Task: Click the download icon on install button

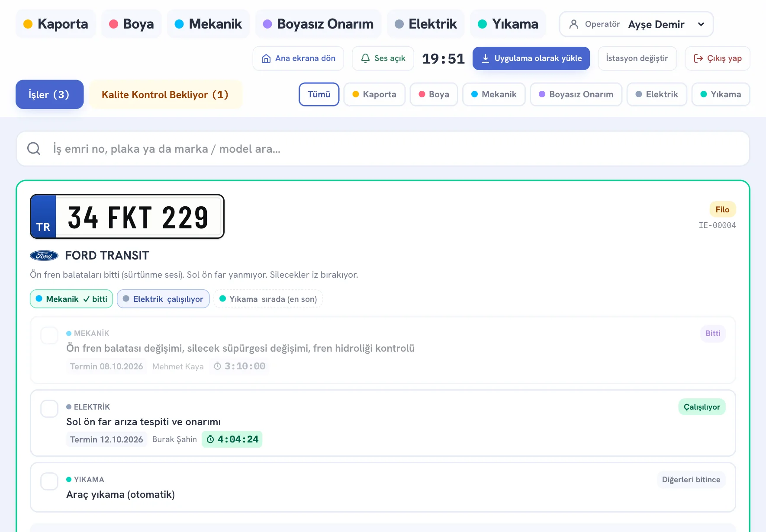Action: [x=486, y=58]
